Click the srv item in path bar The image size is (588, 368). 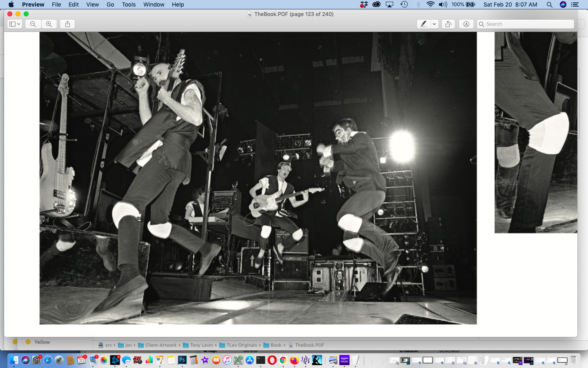[105, 345]
